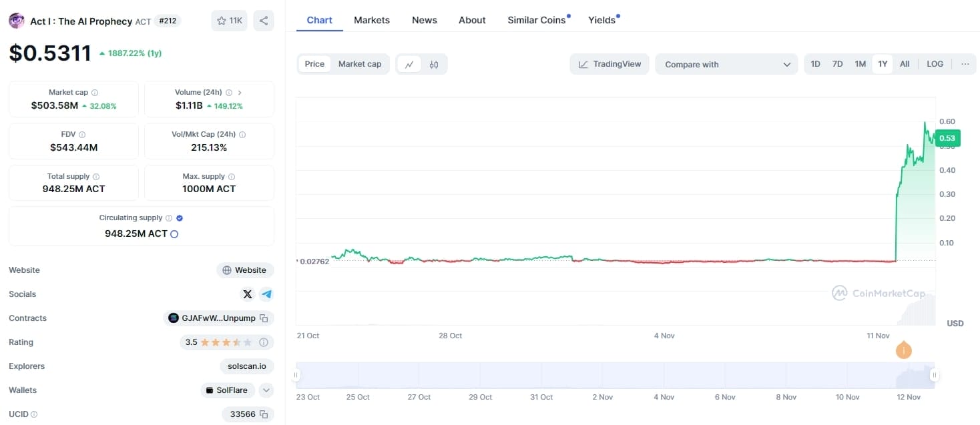Select candlestick chart type icon
The height and width of the screenshot is (425, 980).
coord(434,65)
